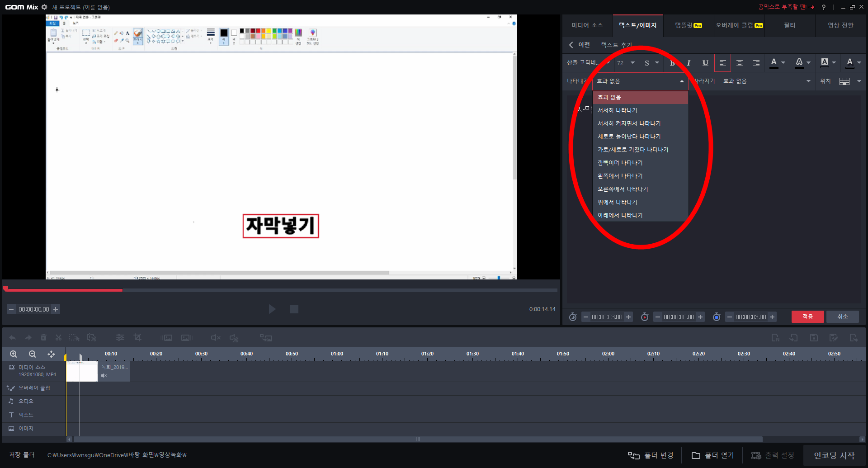Click the start time stopwatch icon

[645, 317]
